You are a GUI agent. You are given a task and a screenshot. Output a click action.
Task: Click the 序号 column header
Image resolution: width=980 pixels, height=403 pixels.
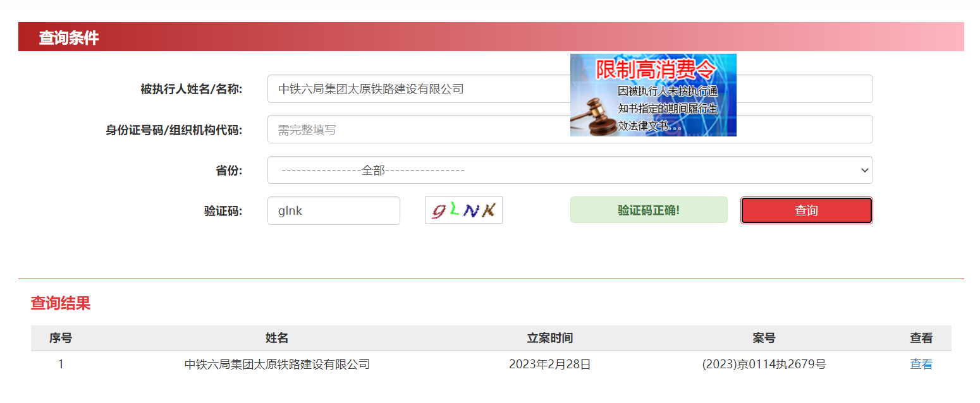click(61, 338)
